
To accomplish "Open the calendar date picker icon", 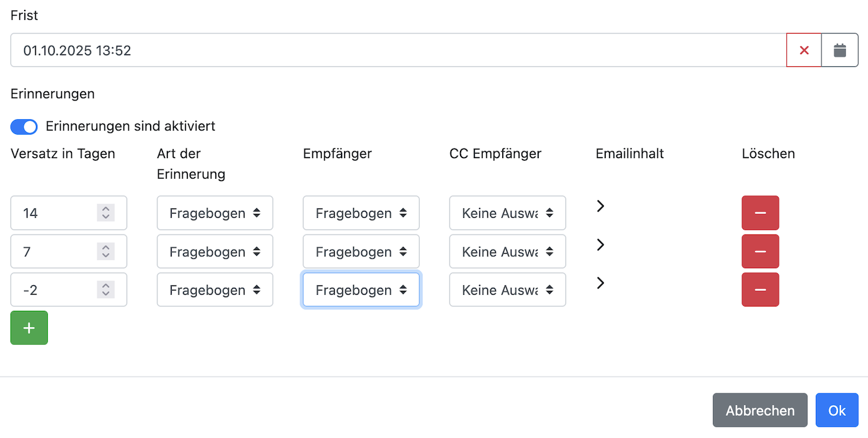I will tap(839, 50).
